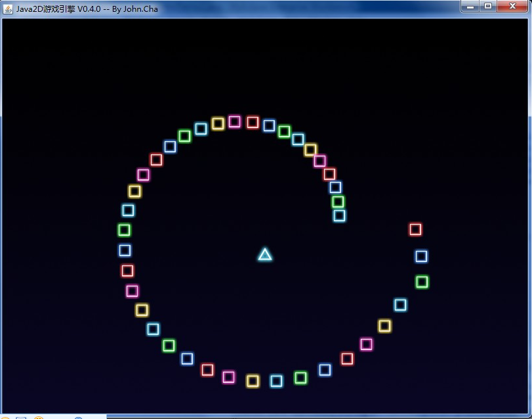Minimize the Java2D game engine window
532x419 pixels.
coord(470,7)
